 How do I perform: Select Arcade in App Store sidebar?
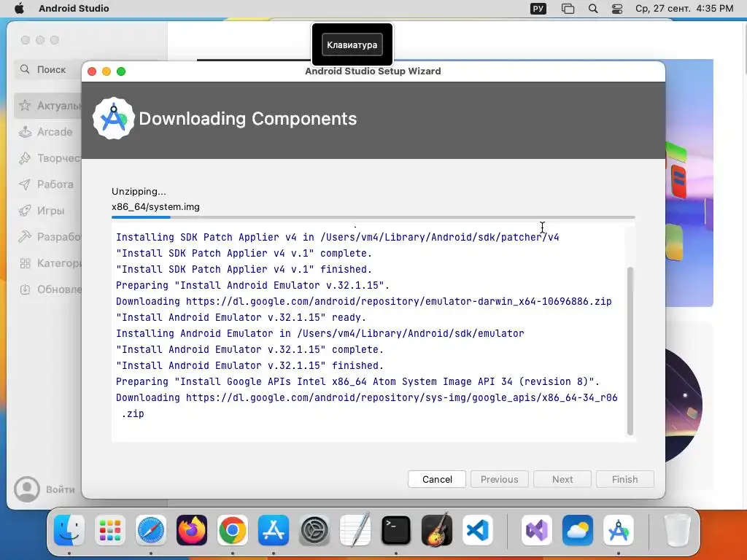(46, 132)
